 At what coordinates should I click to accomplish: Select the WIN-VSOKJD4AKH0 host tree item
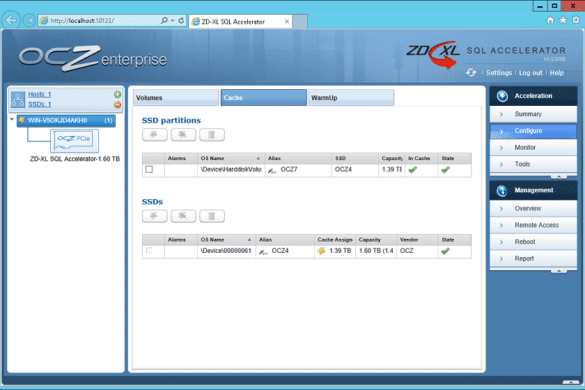(66, 121)
